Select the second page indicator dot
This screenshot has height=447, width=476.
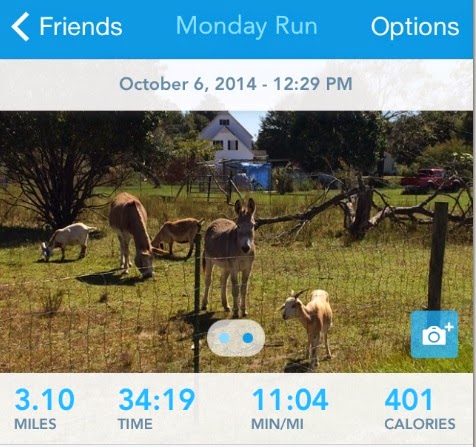click(248, 338)
